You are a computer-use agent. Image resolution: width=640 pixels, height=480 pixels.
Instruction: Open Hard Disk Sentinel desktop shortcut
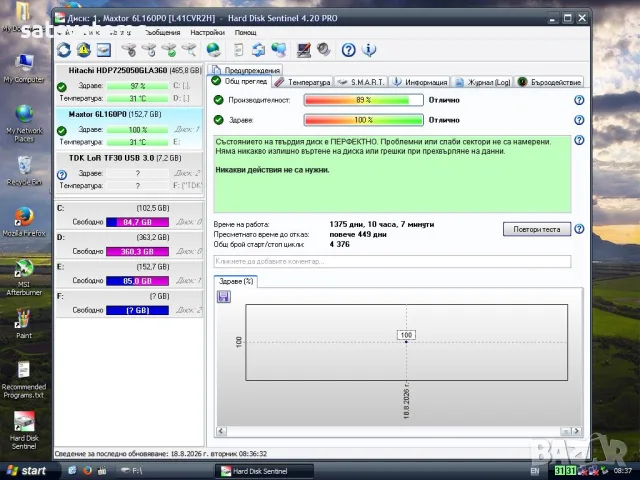pos(24,430)
